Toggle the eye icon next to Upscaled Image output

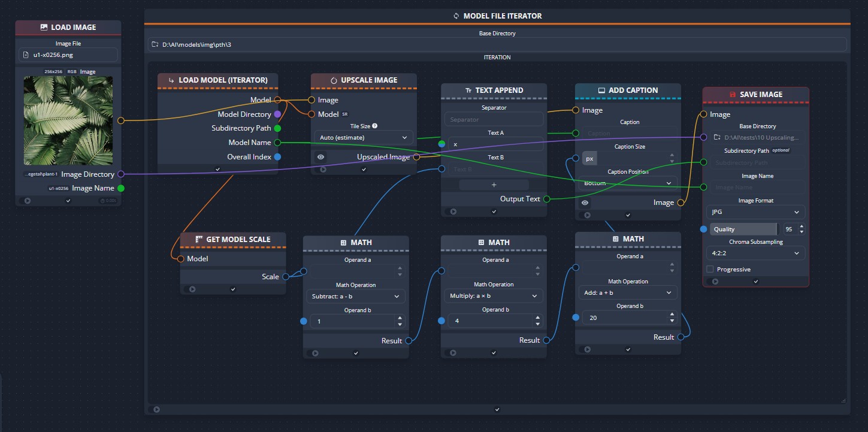320,156
